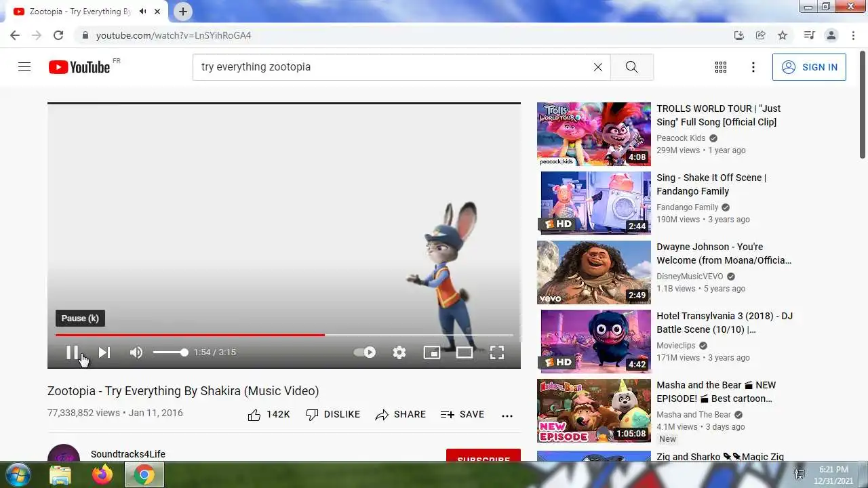This screenshot has height=488, width=868.
Task: Mute the tab via speaker icon
Action: (x=142, y=12)
